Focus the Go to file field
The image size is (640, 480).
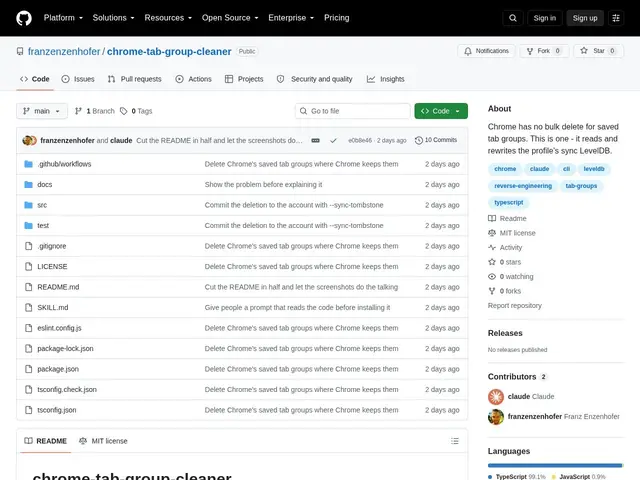point(353,111)
